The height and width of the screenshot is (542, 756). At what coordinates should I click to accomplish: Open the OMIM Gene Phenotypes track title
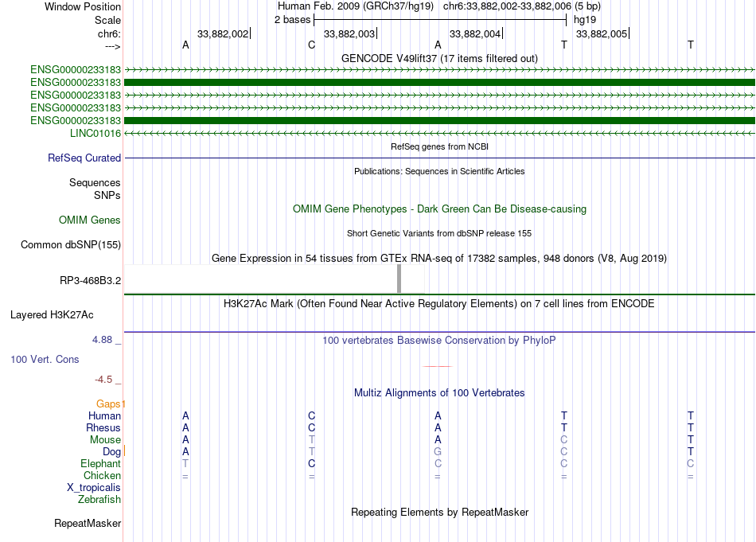[x=439, y=209]
